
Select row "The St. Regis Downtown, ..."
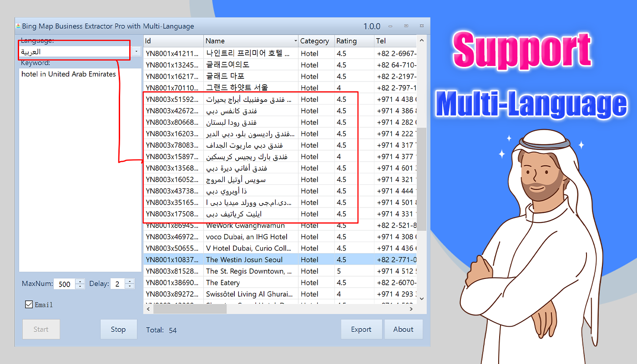point(280,271)
